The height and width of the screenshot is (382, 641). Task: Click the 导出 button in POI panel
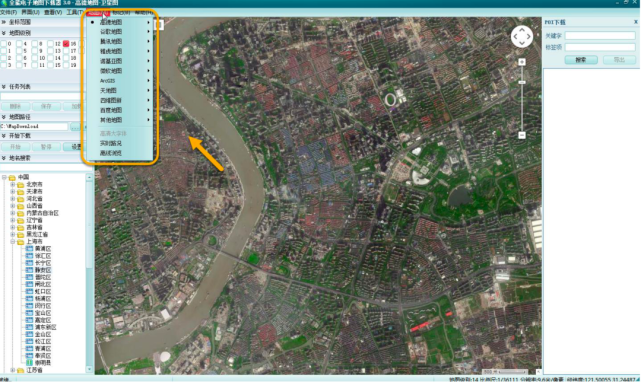coord(619,60)
